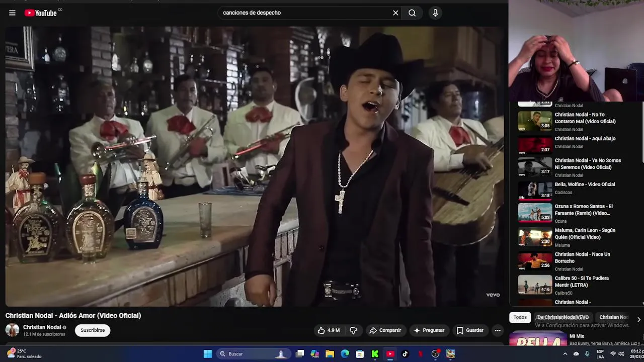Open the volume icon in system tray
The image size is (644, 362).
(x=622, y=354)
